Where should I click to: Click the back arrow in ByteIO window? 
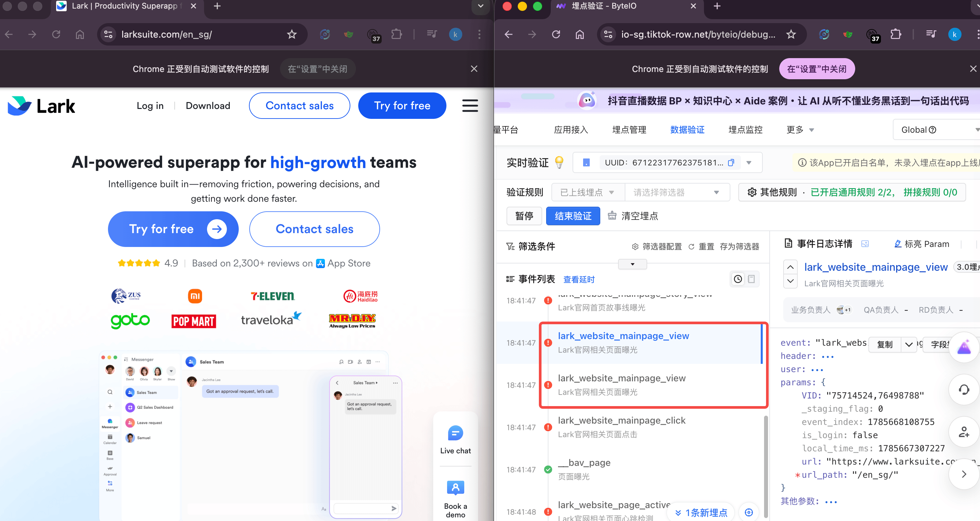click(x=508, y=34)
